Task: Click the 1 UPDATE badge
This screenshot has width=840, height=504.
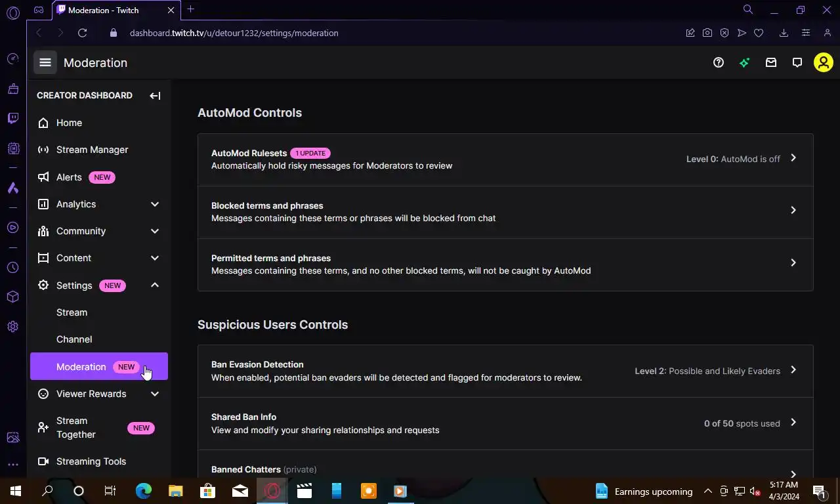Action: point(310,153)
